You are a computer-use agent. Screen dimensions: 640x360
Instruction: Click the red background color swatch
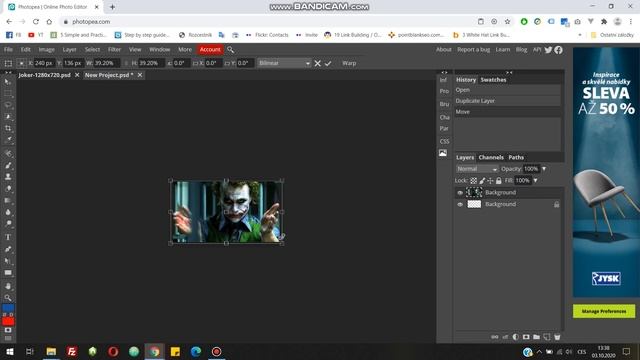click(x=8, y=321)
